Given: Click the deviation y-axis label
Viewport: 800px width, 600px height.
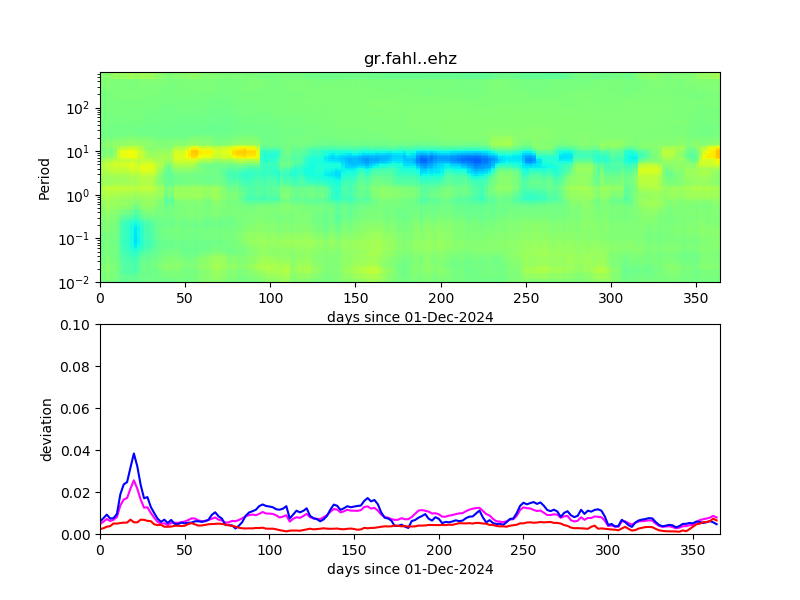Looking at the screenshot, I should (x=45, y=429).
